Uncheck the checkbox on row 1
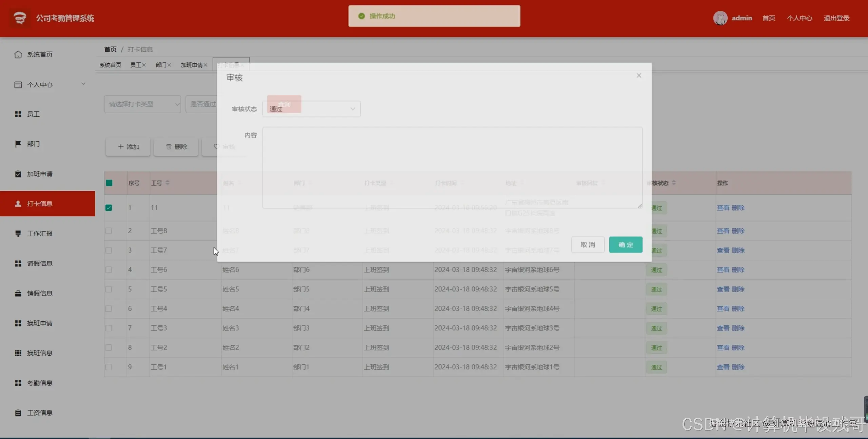868x439 pixels. click(x=108, y=207)
